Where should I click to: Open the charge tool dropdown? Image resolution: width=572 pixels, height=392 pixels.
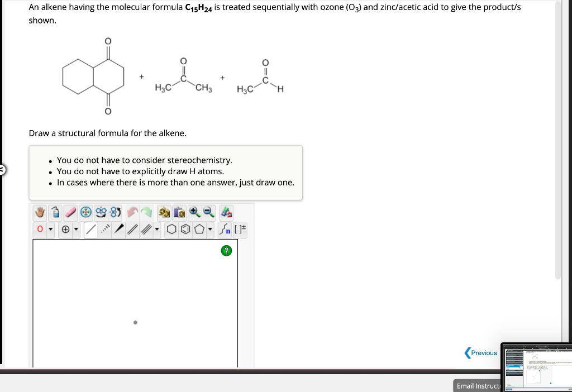pyautogui.click(x=76, y=229)
